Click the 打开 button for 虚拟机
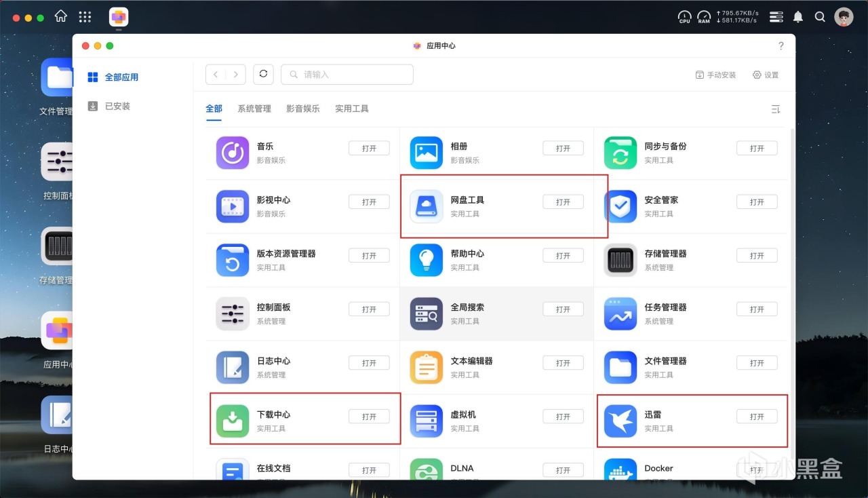Viewport: 868px width, 498px height. [x=563, y=417]
